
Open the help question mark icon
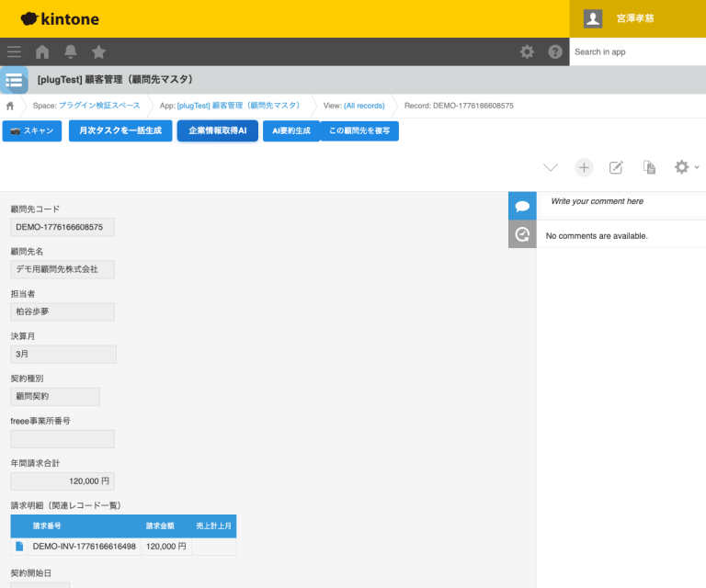tap(555, 51)
